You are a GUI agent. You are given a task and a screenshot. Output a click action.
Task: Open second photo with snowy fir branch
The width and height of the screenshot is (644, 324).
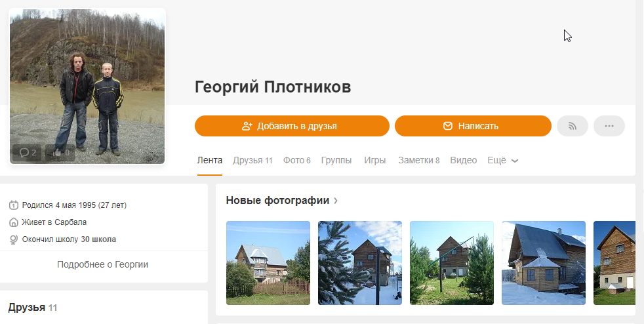360,263
